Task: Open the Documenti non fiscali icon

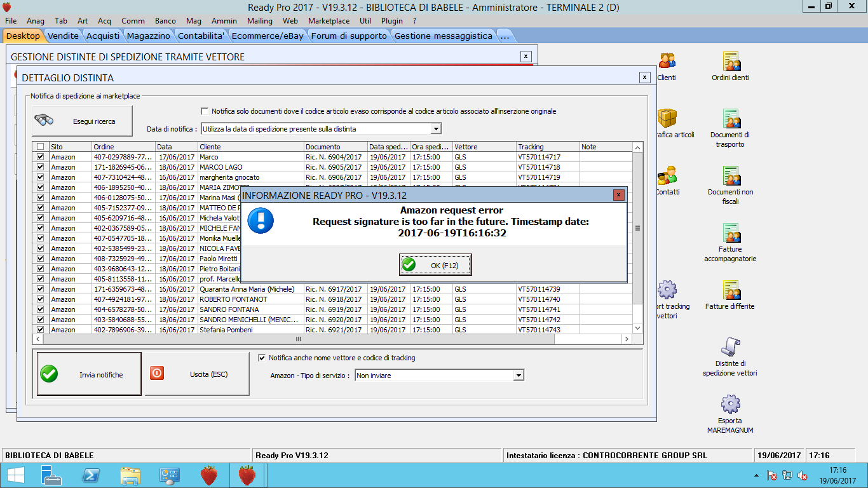Action: click(731, 176)
